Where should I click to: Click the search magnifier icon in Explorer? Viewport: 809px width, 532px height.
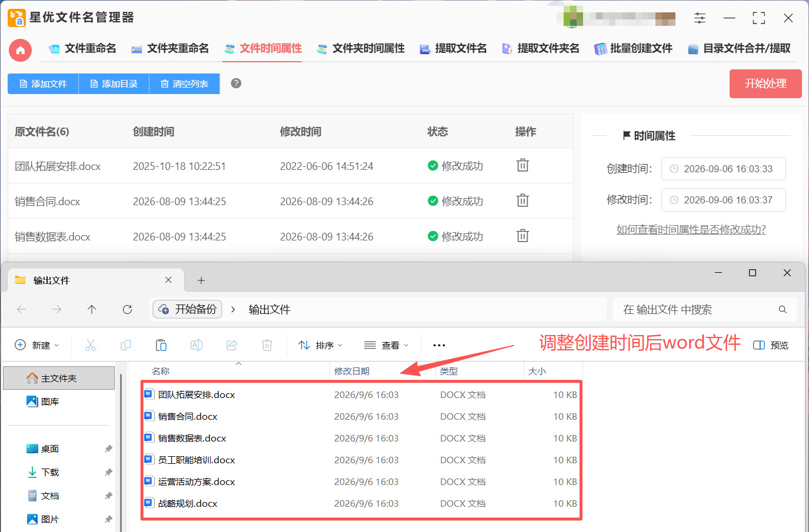(x=783, y=309)
